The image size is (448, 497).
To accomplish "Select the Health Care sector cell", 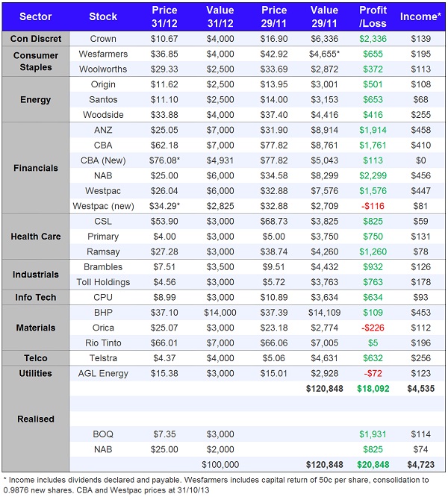I will click(36, 237).
